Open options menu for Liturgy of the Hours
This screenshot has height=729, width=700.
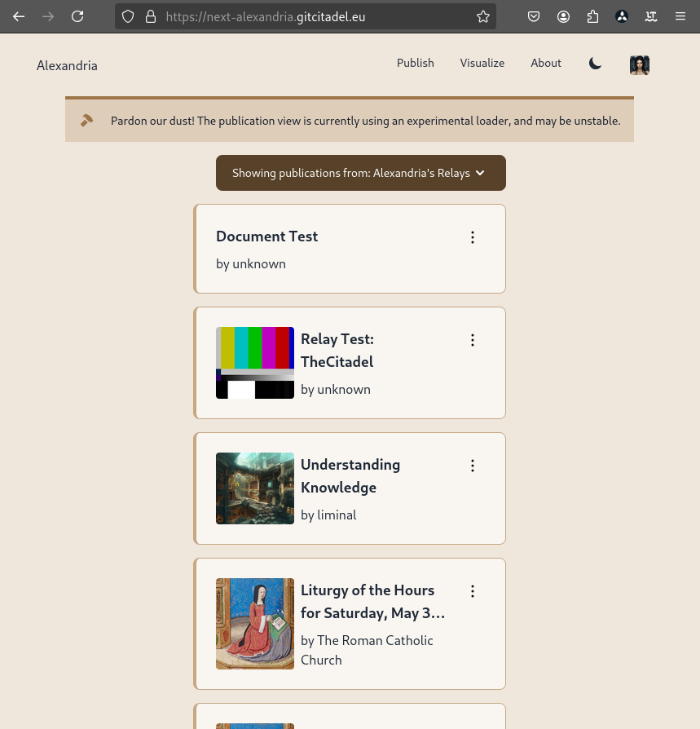point(473,591)
